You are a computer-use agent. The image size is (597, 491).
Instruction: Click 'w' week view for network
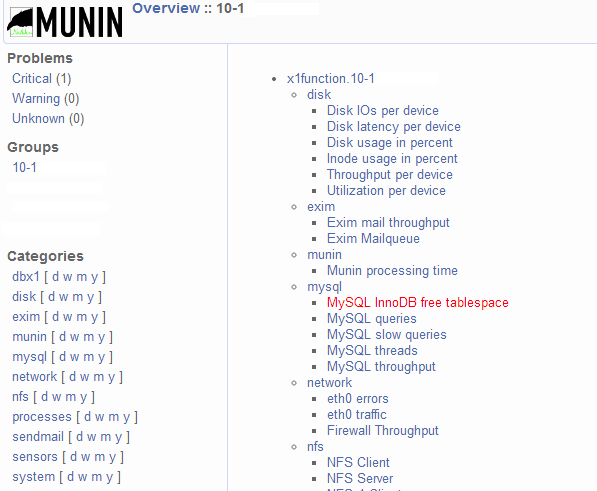(85, 377)
